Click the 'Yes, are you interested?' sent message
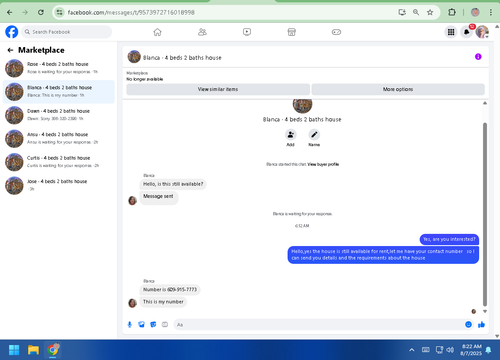The height and width of the screenshot is (360, 500). pos(449,239)
